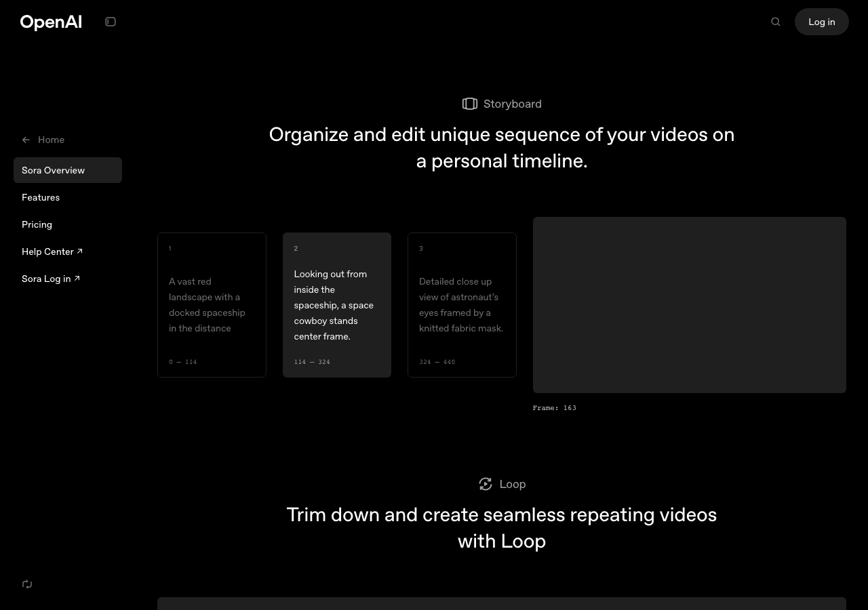Click the external-link arrow next to Sora Log in
This screenshot has height=610, width=868.
click(x=77, y=278)
